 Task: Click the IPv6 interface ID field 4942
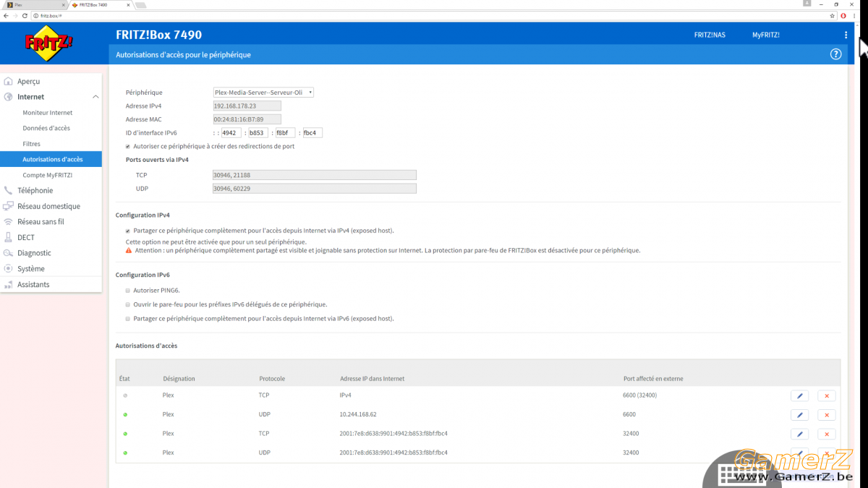[x=231, y=133]
